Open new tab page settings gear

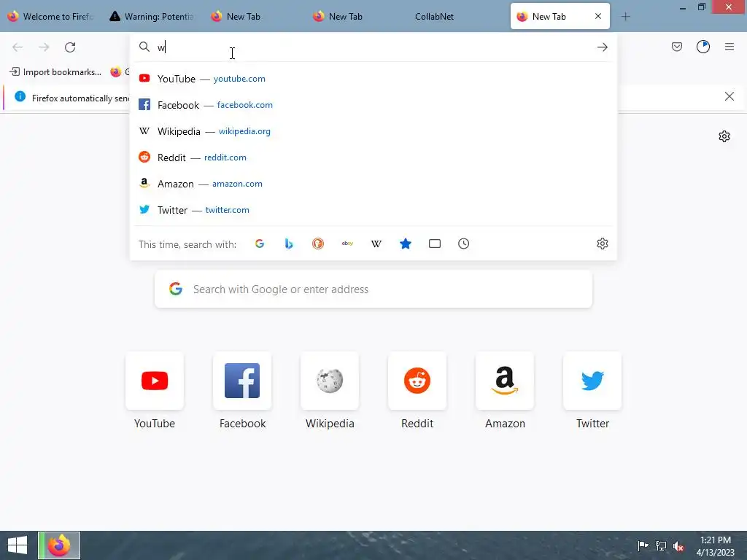pos(724,136)
